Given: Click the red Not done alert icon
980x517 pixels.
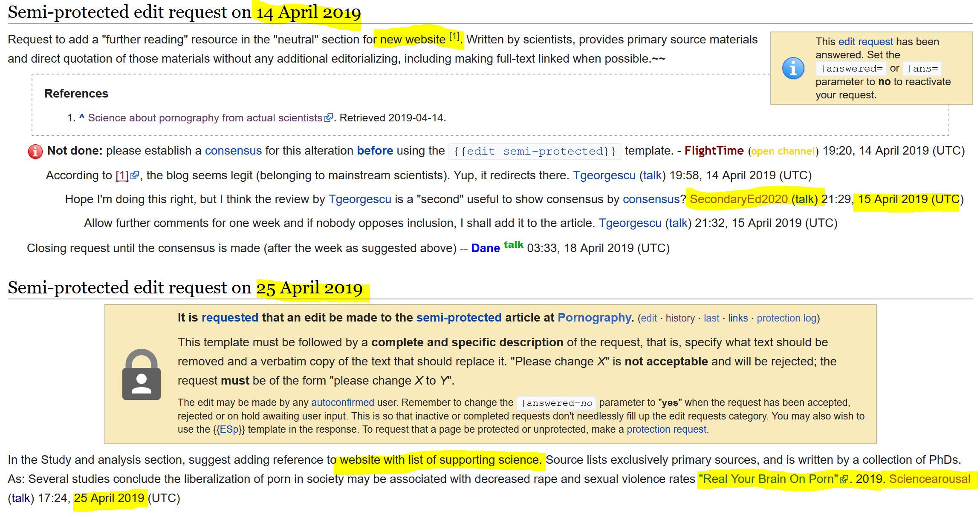Looking at the screenshot, I should coord(35,152).
